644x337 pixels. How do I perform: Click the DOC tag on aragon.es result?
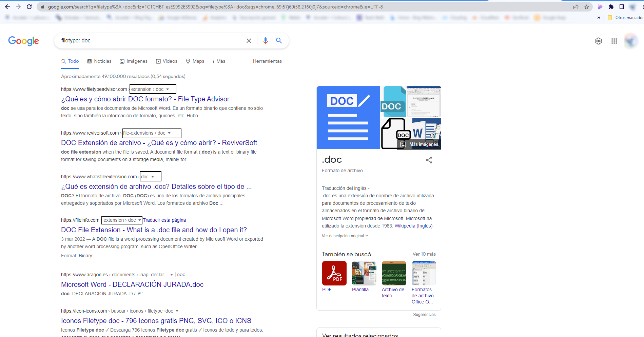181,275
